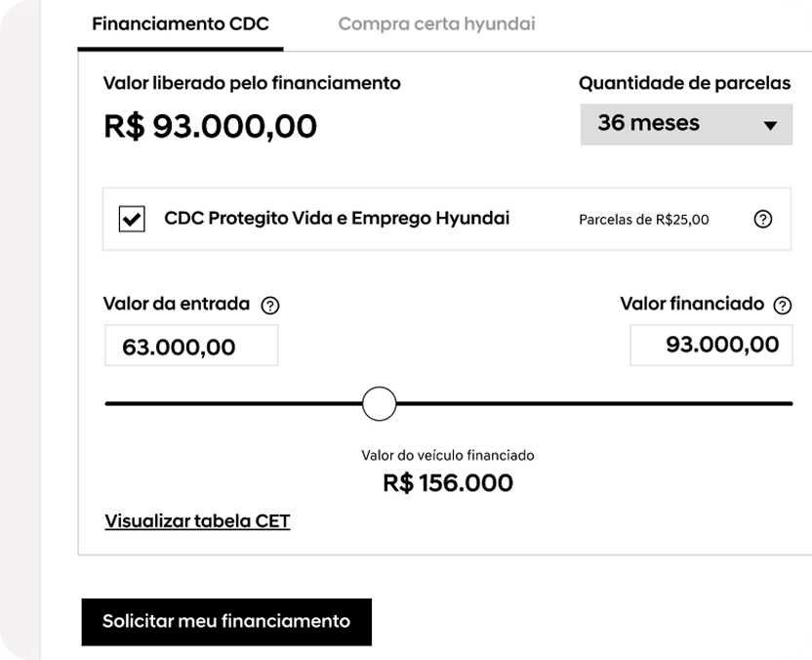Click the slider track left of handle
This screenshot has width=812, height=660.
(x=232, y=402)
